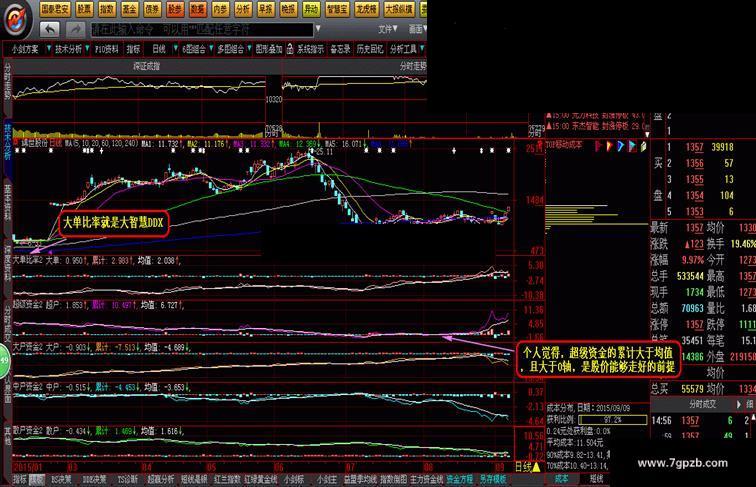
Task: Expand the 小剑方案 dropdown
Action: [x=49, y=49]
